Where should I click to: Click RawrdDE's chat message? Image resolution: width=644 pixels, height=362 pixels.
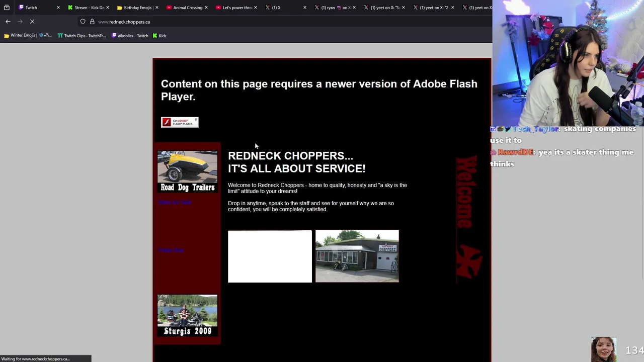click(x=561, y=158)
